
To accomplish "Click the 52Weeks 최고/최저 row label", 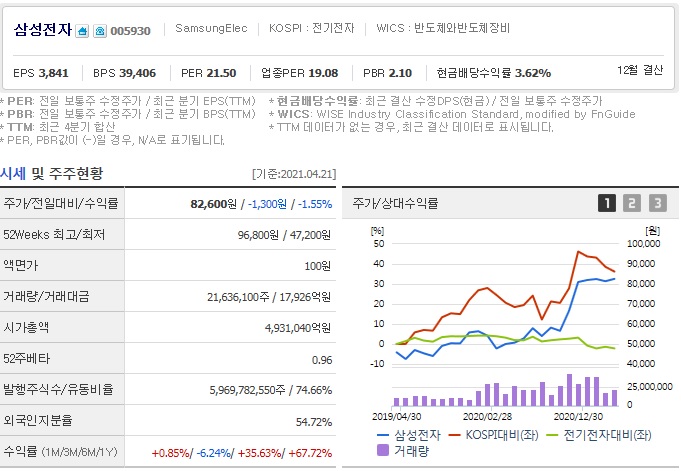I will (54, 235).
